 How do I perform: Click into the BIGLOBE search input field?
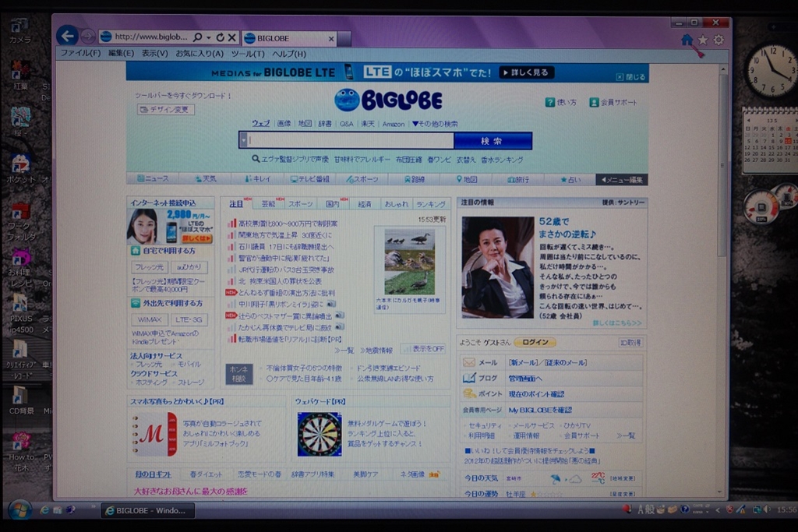(351, 140)
